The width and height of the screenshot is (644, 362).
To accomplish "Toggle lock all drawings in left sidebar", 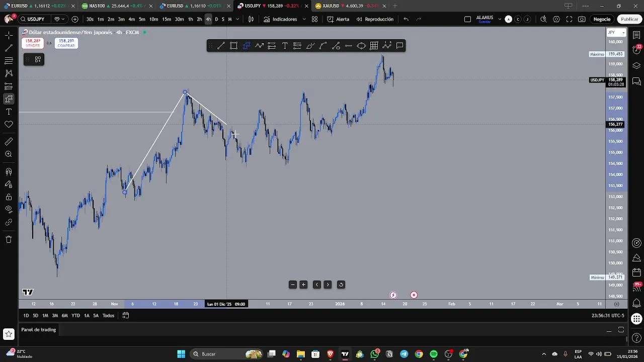I will pos(9,197).
